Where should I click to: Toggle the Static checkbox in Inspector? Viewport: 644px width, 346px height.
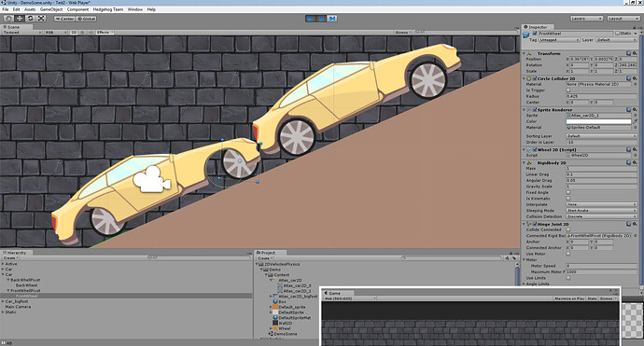[x=617, y=34]
